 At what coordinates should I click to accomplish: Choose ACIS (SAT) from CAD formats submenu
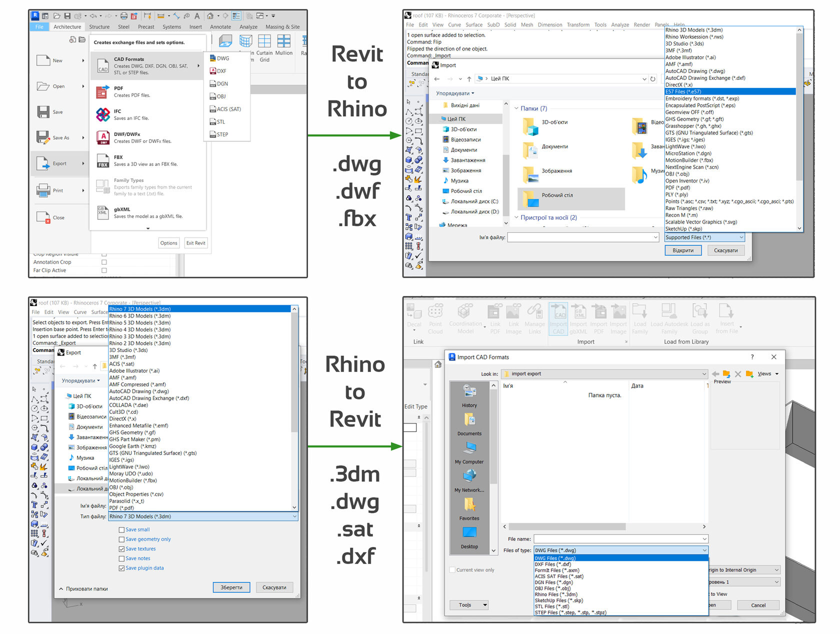(225, 109)
